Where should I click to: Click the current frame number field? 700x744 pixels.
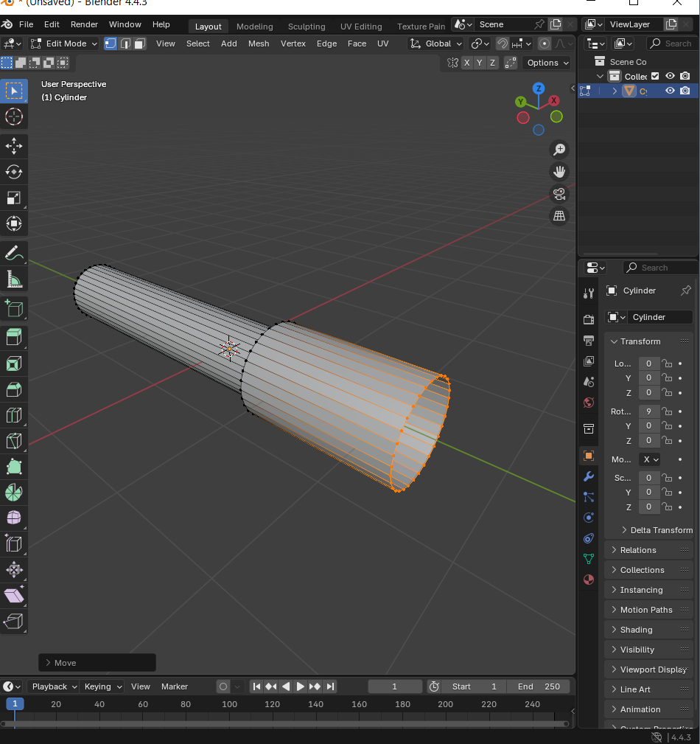coord(395,686)
